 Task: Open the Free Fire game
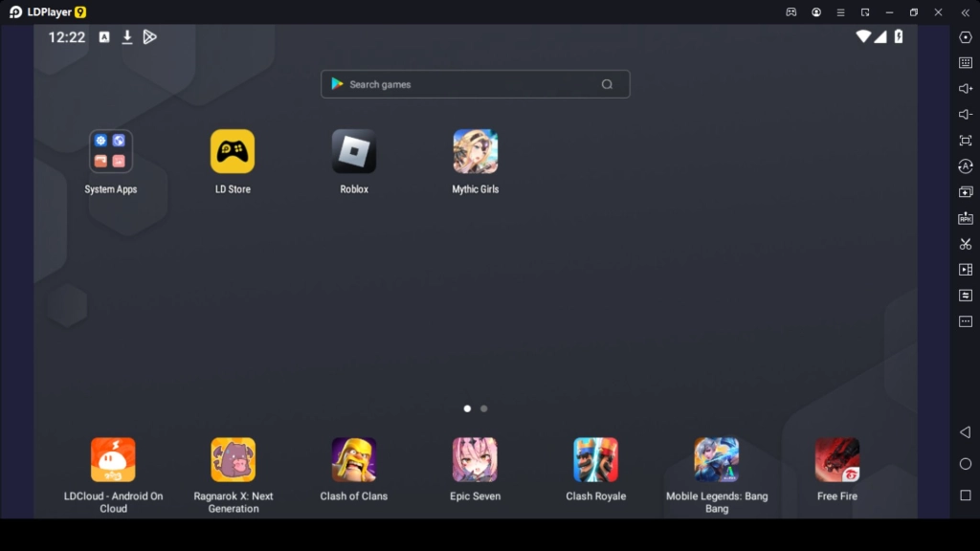pyautogui.click(x=836, y=459)
